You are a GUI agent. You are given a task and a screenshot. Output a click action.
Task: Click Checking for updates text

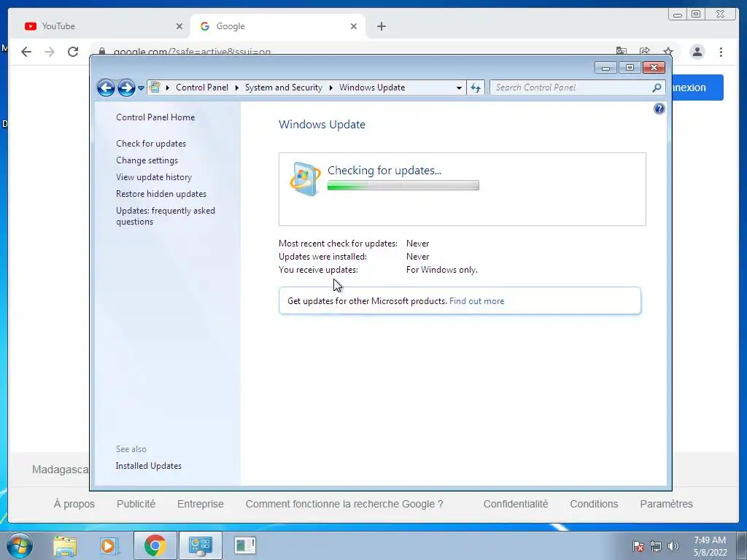(x=384, y=171)
